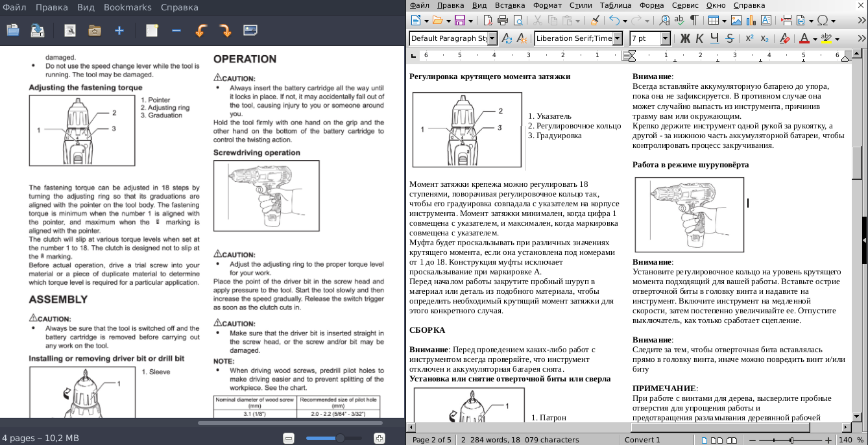Click blue plus icon in PDF viewer toolbar
The width and height of the screenshot is (868, 445).
[119, 30]
